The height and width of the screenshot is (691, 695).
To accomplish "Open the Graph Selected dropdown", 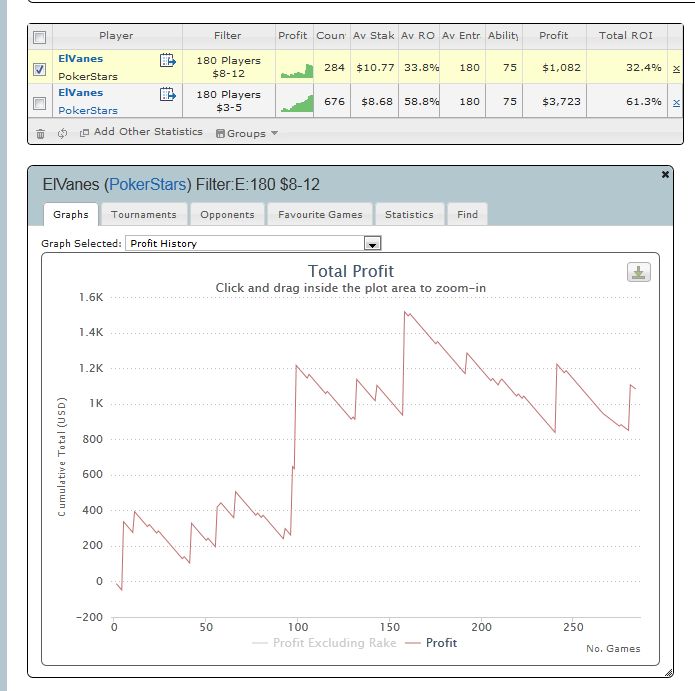I will (372, 244).
